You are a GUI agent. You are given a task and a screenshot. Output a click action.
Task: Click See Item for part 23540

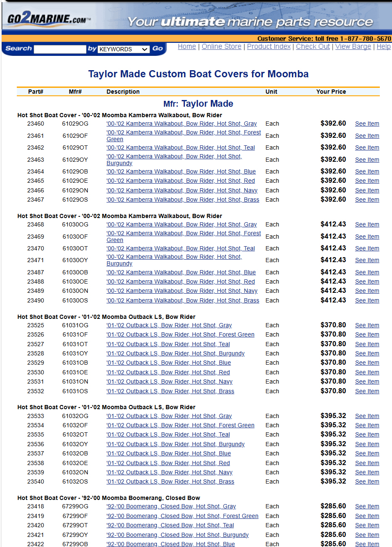click(x=367, y=481)
